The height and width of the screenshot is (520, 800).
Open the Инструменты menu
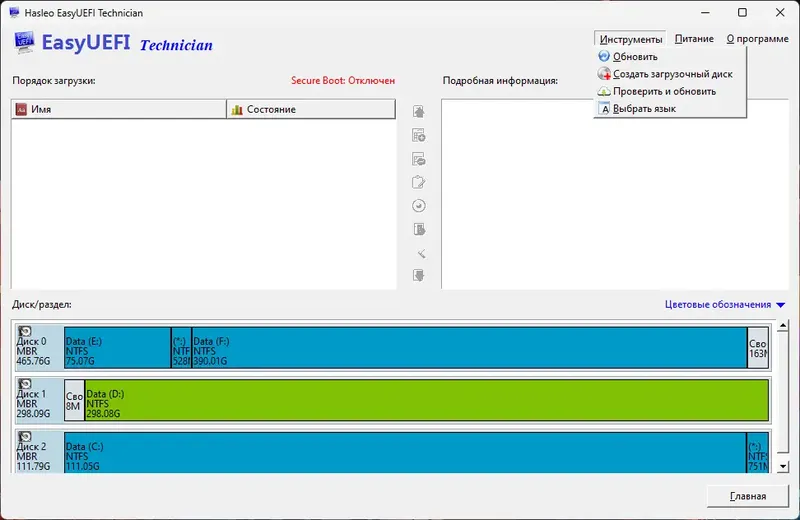click(x=631, y=39)
